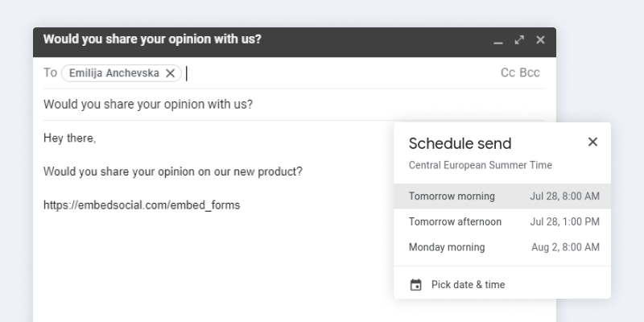Viewport: 644px width, 322px height.
Task: Click the 'To' label to pick contacts
Action: 50,73
